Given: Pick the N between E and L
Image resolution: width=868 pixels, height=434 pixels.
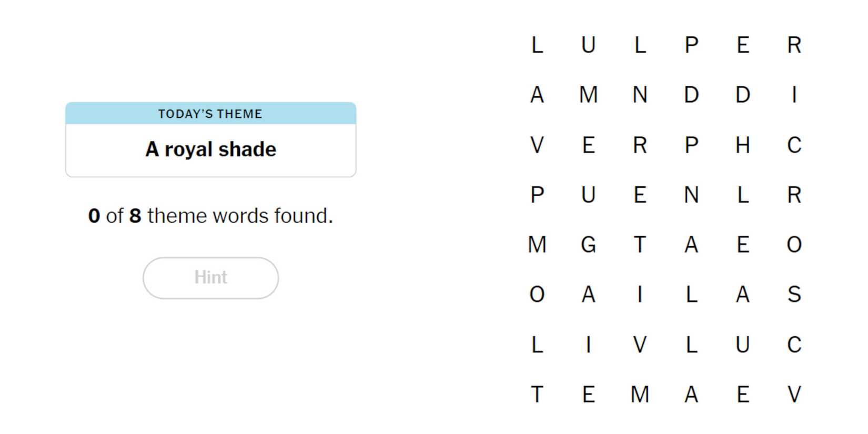Looking at the screenshot, I should 691,195.
